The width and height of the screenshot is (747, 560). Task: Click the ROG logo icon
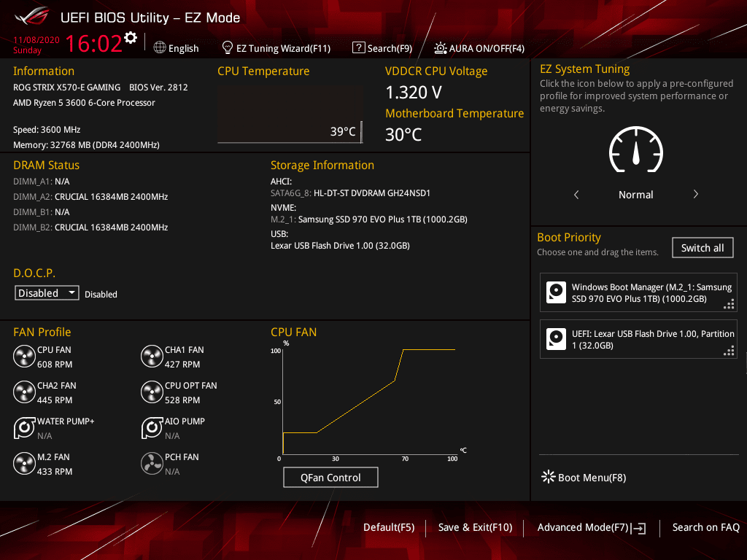[32, 16]
